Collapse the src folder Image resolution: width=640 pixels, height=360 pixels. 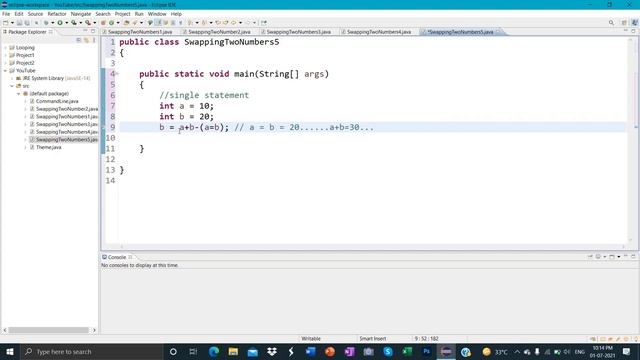(x=12, y=86)
